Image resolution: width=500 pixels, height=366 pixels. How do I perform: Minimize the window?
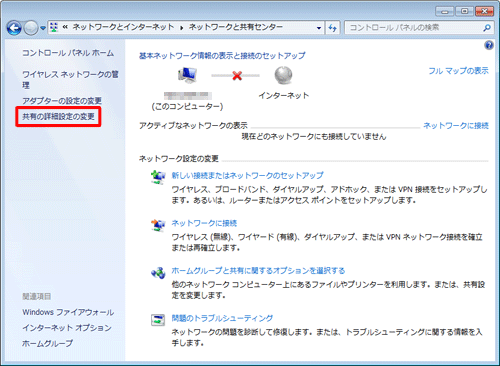[445, 11]
